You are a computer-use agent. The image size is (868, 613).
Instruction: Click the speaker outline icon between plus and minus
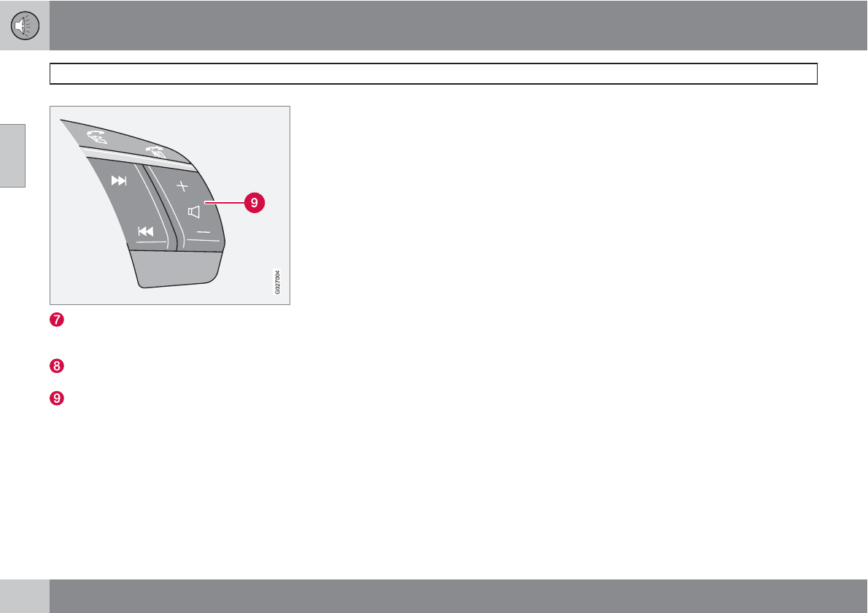pyautogui.click(x=194, y=212)
